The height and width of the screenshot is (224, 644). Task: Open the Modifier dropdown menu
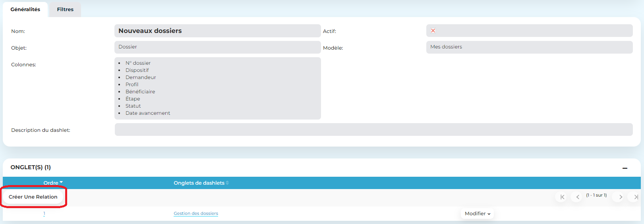click(x=478, y=214)
